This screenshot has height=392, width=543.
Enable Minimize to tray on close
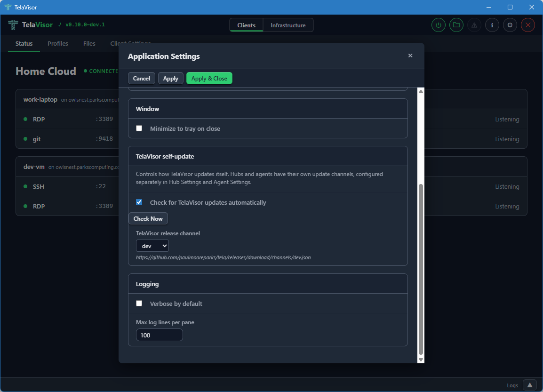139,128
